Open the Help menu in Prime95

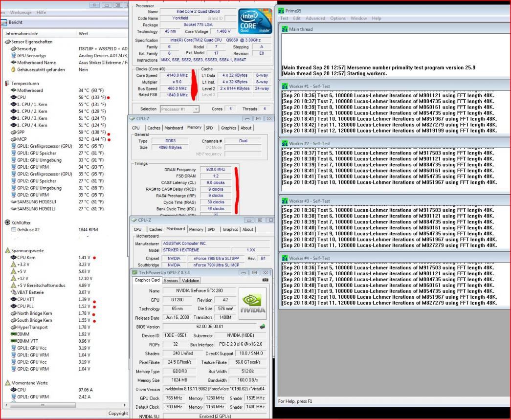377,18
